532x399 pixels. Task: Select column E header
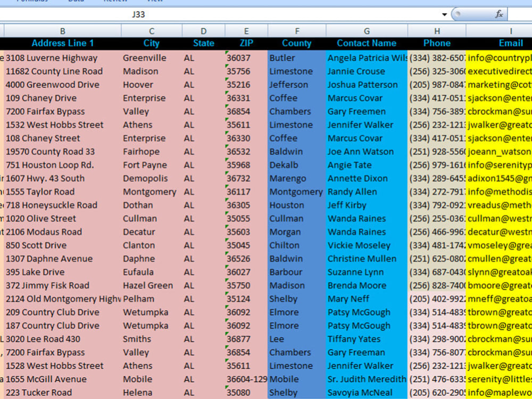tap(246, 31)
